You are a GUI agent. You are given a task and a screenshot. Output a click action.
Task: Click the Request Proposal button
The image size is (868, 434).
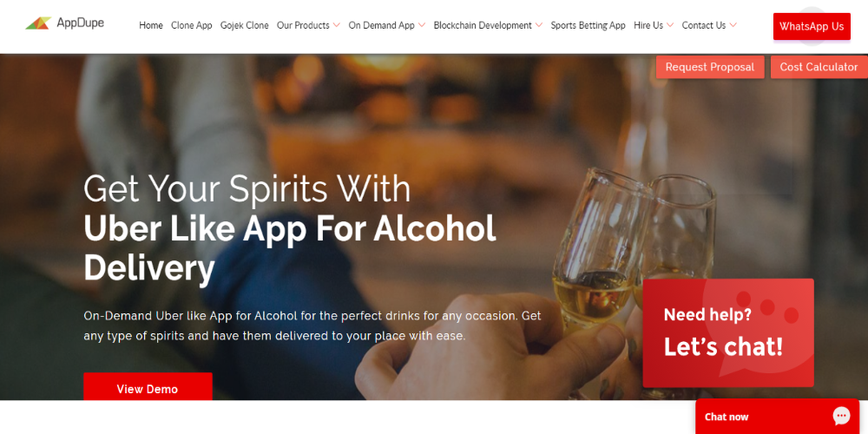coord(710,67)
